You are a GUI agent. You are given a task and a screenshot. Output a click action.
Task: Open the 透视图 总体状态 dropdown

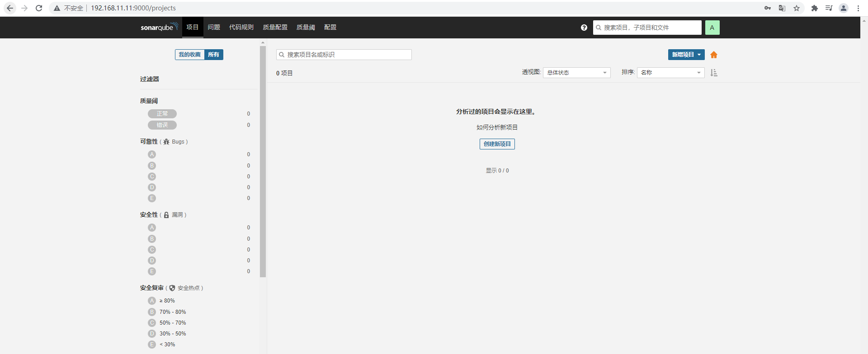[x=577, y=73]
